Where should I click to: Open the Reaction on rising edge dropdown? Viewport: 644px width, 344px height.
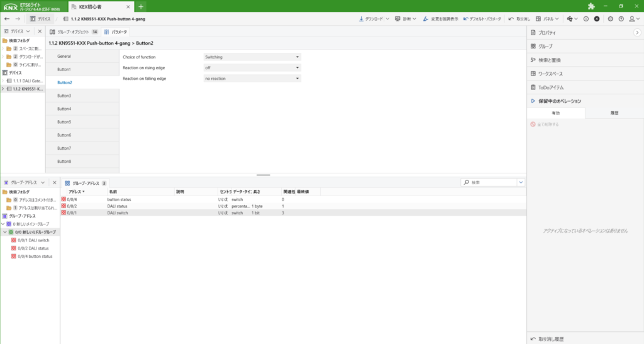tap(252, 68)
